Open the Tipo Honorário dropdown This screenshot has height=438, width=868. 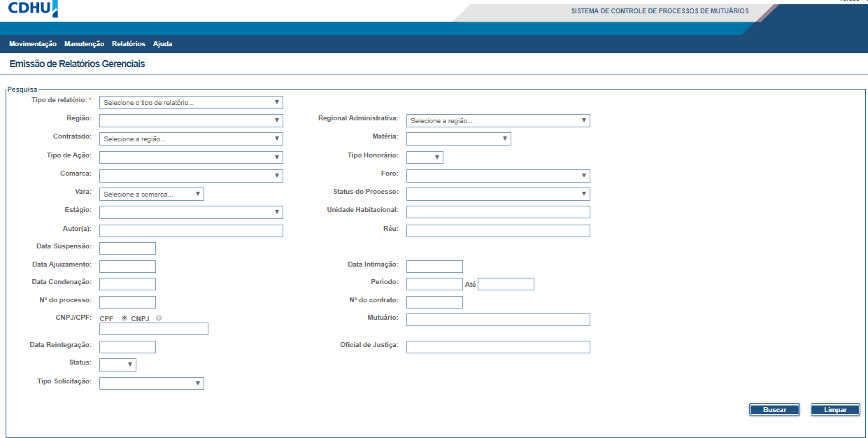[425, 157]
